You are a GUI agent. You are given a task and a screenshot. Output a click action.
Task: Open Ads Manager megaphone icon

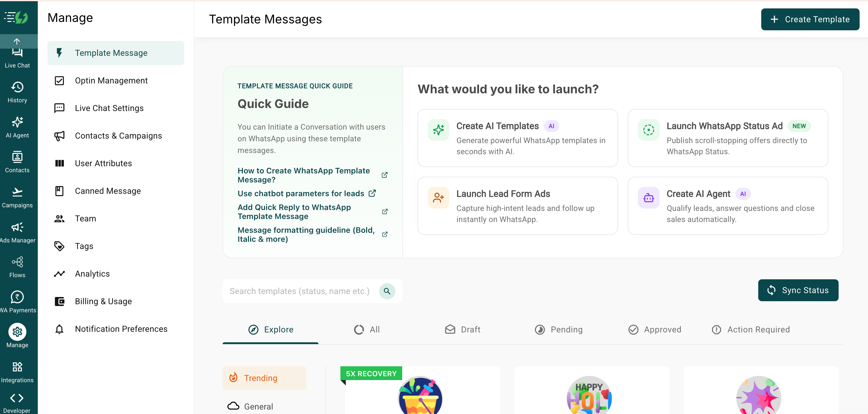tap(17, 227)
